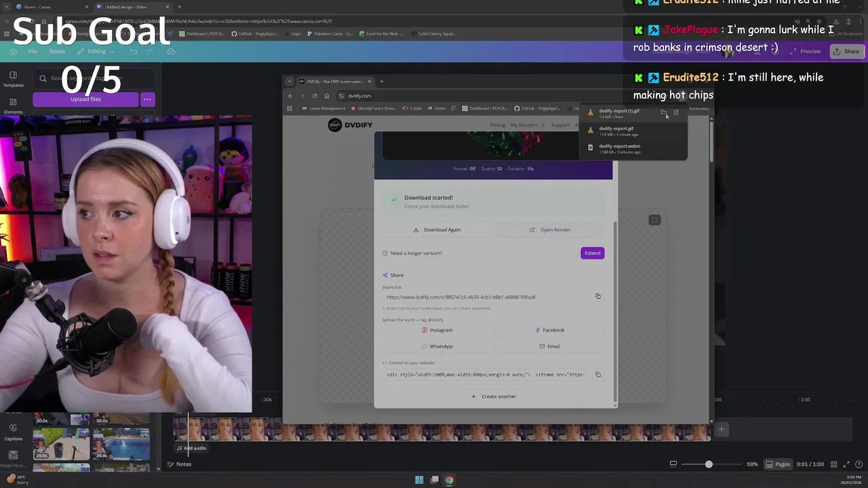Open new tab in DVDify browser window
Image resolution: width=868 pixels, height=488 pixels.
(381, 81)
